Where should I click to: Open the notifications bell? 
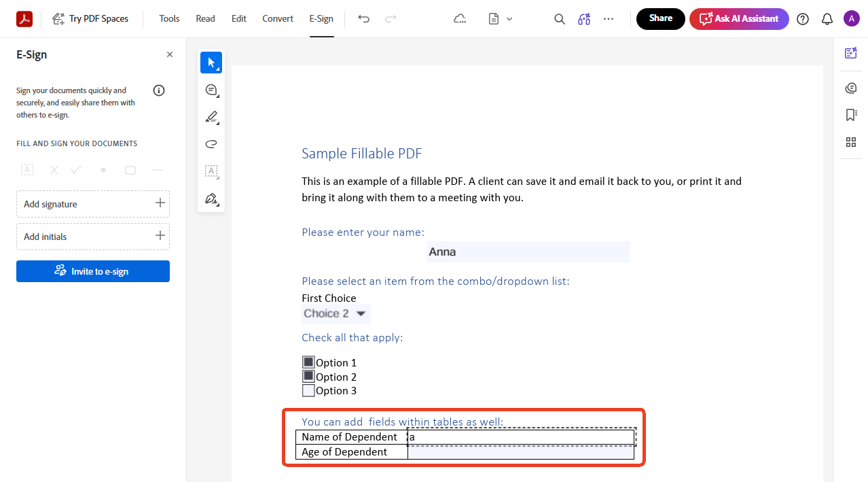pos(827,19)
